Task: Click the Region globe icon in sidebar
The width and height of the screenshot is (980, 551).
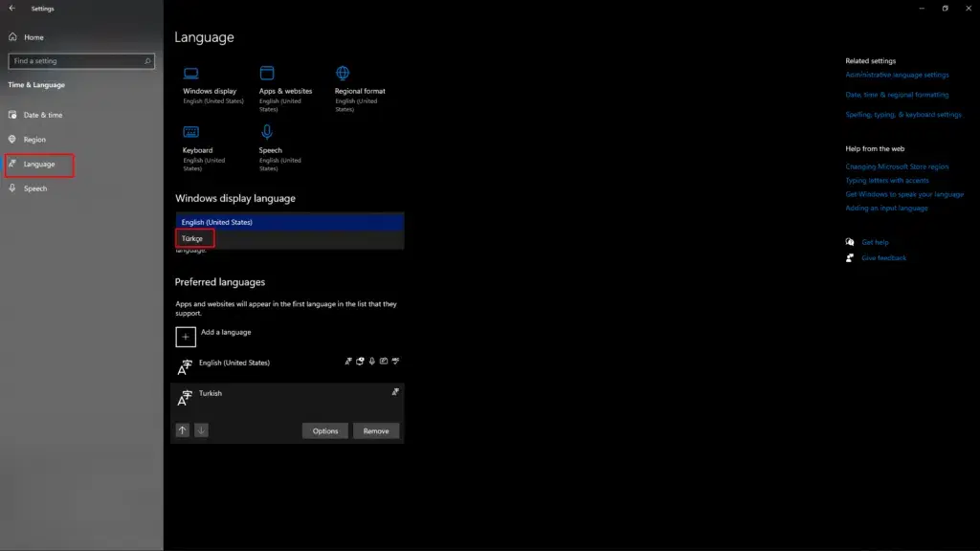Action: [12, 140]
